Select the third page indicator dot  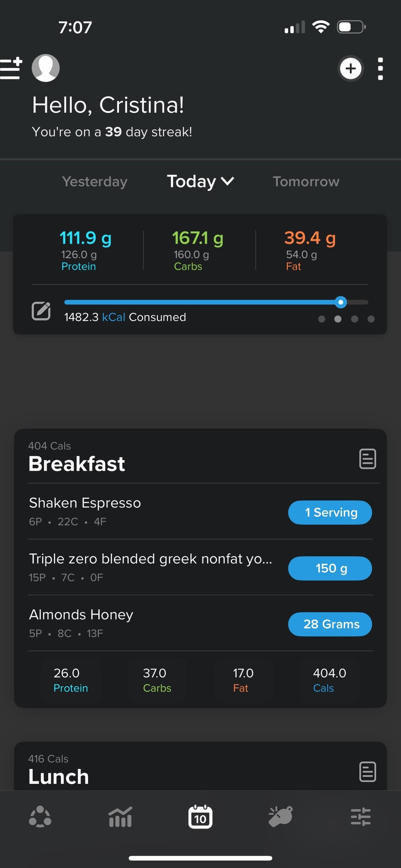pos(355,319)
